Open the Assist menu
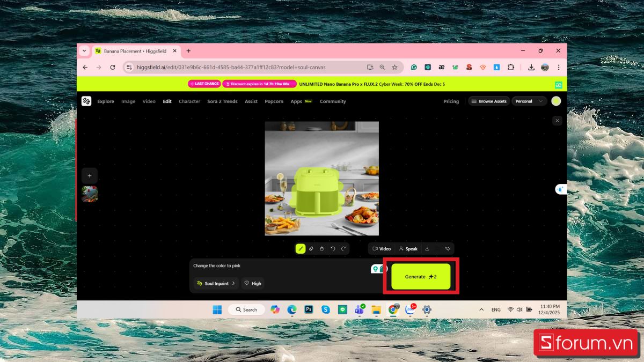This screenshot has width=644, height=362. pyautogui.click(x=251, y=101)
